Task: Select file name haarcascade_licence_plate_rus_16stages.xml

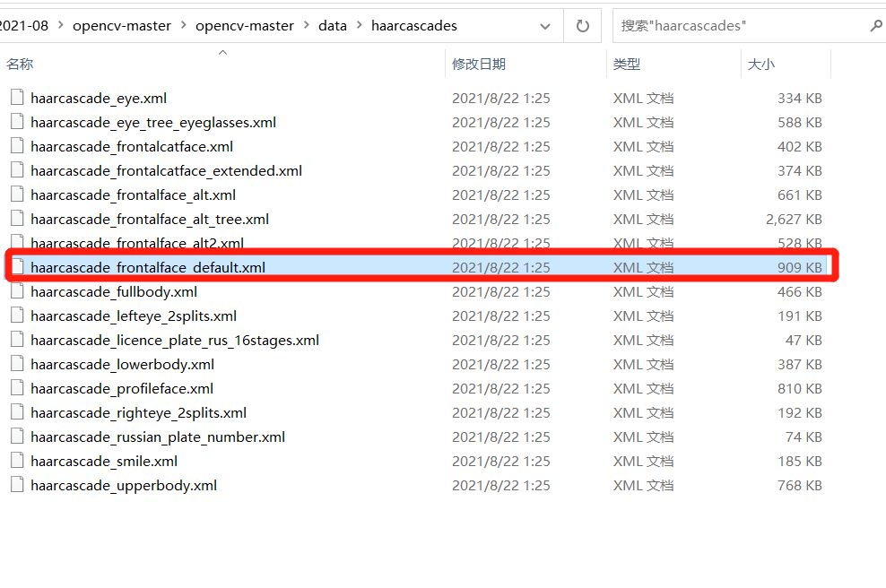Action: coord(175,341)
